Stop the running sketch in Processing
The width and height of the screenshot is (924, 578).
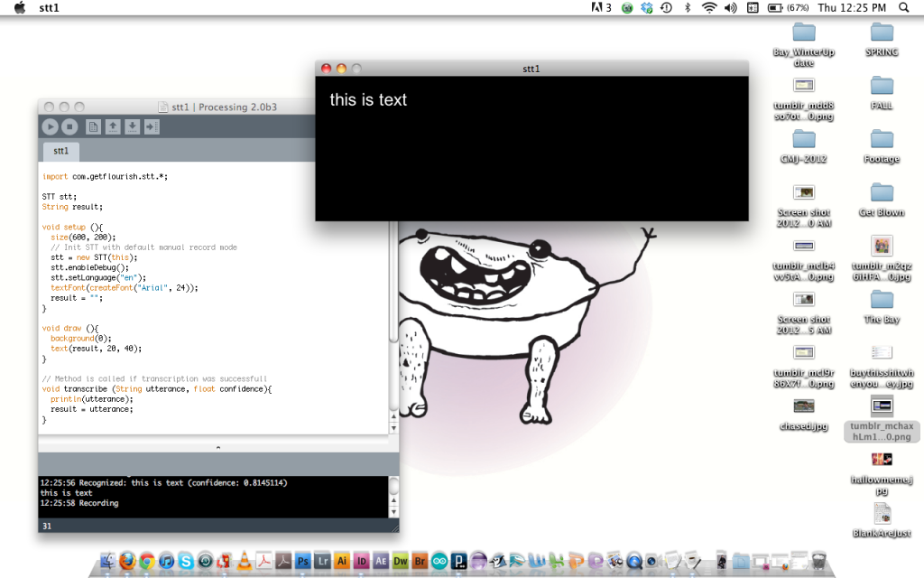click(x=69, y=126)
